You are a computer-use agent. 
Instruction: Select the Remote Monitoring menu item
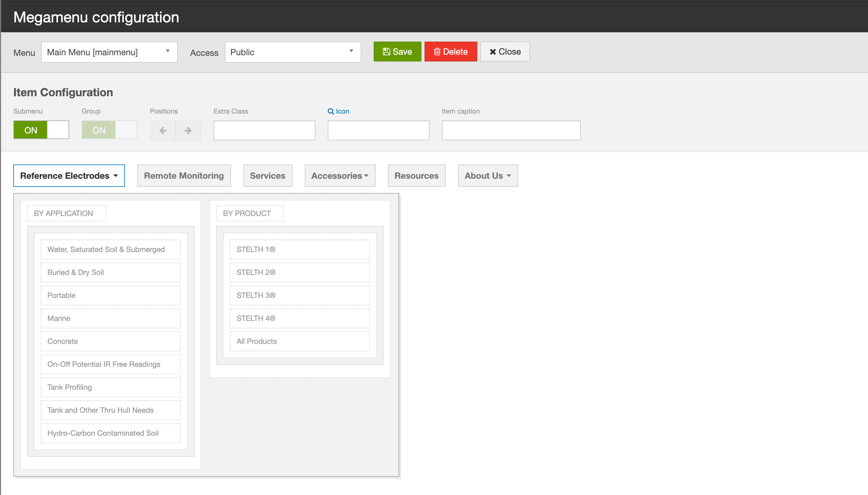coord(184,176)
